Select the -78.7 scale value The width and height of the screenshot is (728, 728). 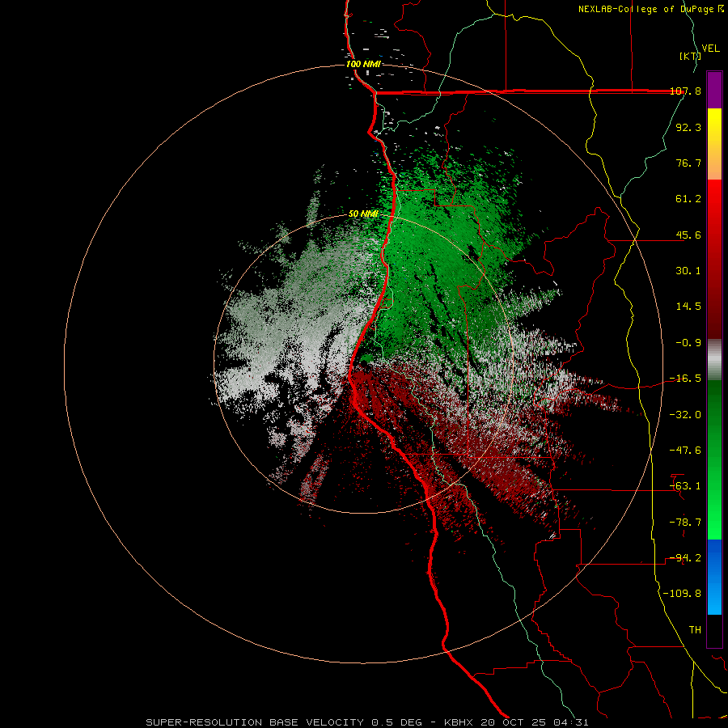pos(685,523)
